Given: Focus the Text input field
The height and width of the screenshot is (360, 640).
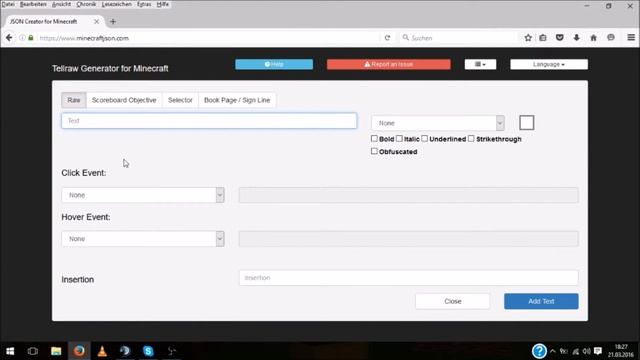Looking at the screenshot, I should 209,121.
